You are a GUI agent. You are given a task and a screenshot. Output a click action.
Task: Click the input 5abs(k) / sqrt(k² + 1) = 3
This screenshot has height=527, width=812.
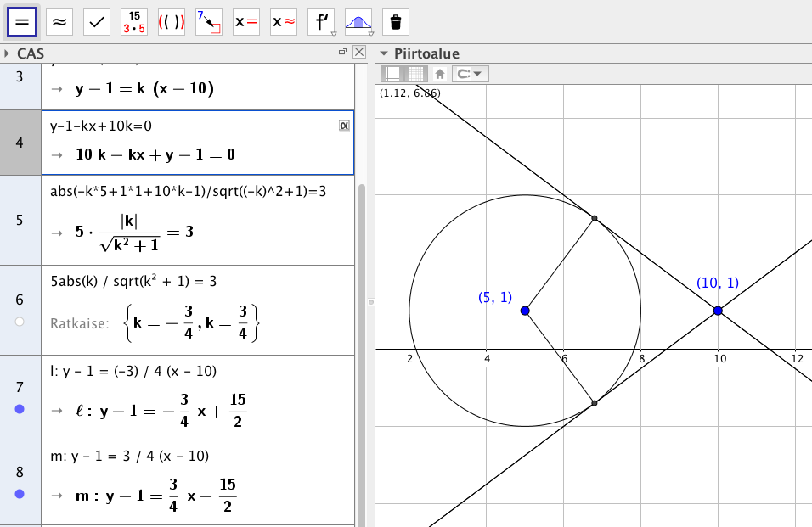coord(133,282)
